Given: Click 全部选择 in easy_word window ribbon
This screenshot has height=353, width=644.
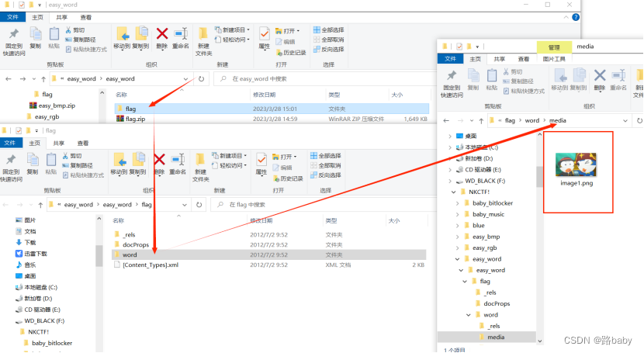Looking at the screenshot, I should point(328,30).
